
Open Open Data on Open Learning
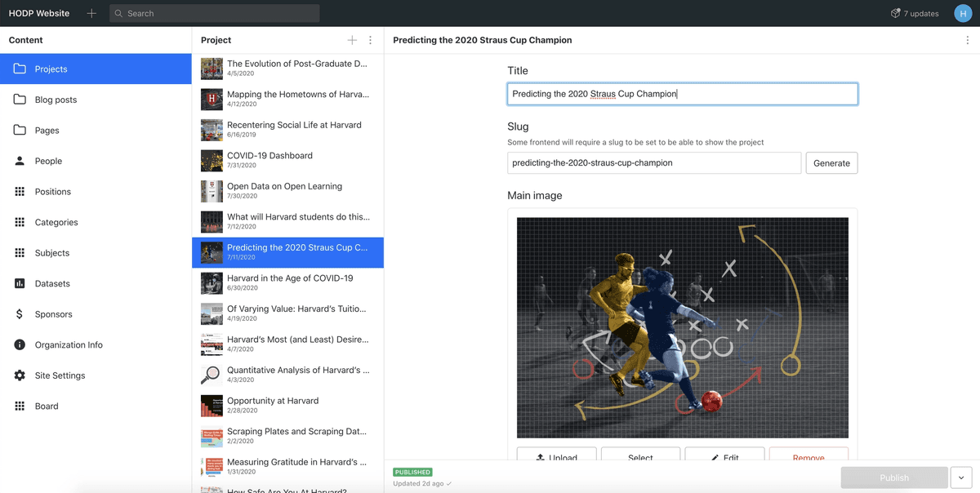point(287,191)
